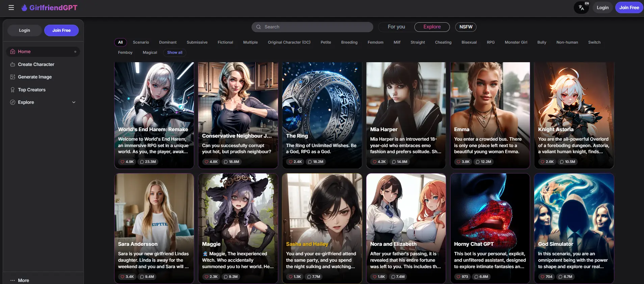Click the 9.2M chat count on Maggie
The height and width of the screenshot is (284, 644).
[231, 277]
